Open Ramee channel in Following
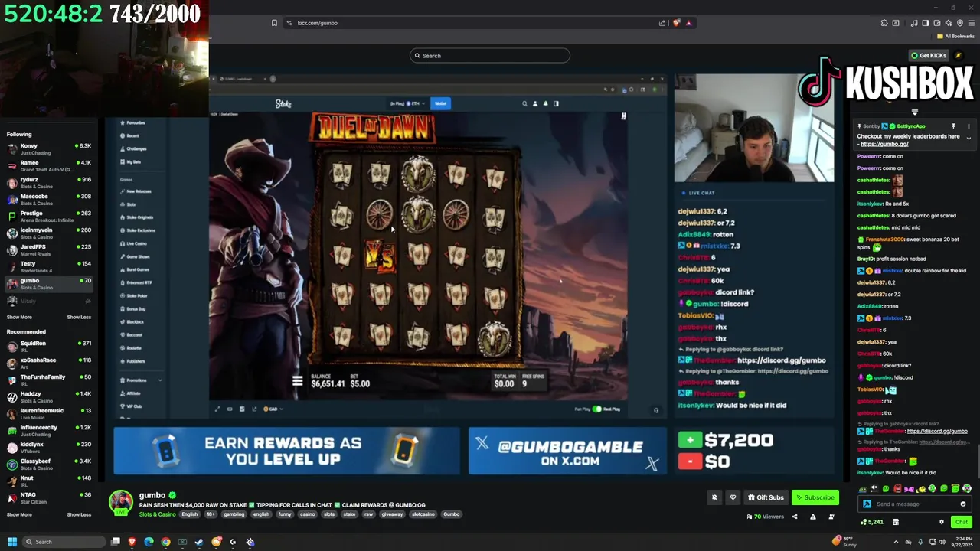 47,165
